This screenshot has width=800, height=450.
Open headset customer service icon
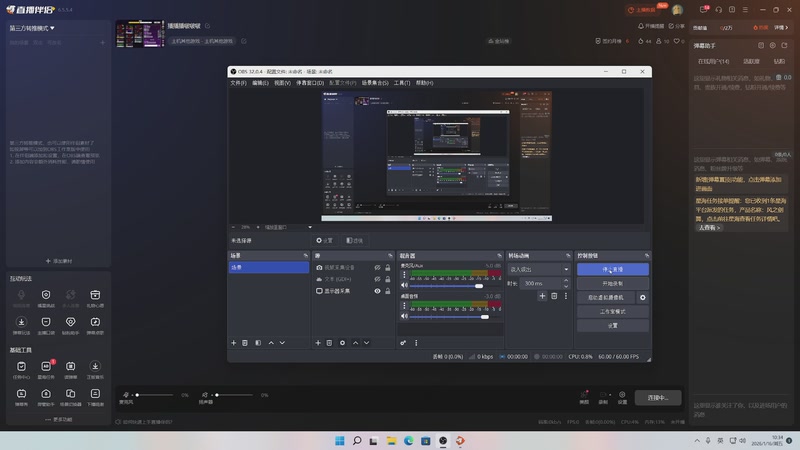[718, 10]
